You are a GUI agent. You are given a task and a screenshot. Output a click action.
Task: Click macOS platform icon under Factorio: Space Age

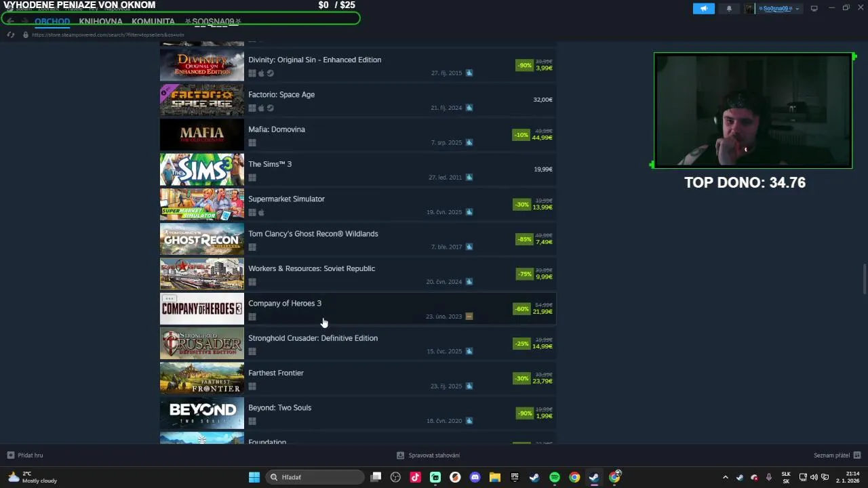click(261, 108)
